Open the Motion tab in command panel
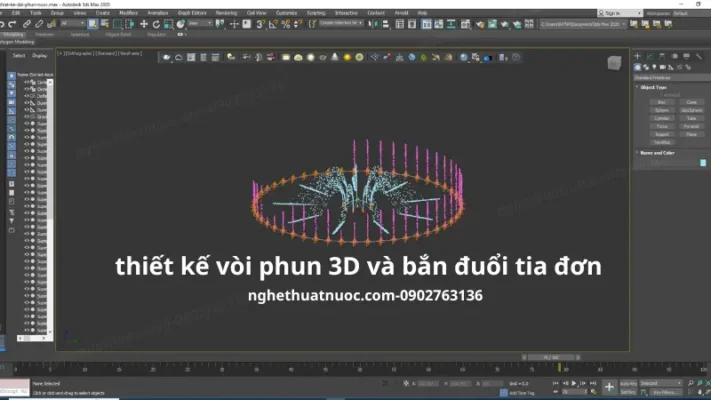The width and height of the screenshot is (711, 400). (674, 56)
